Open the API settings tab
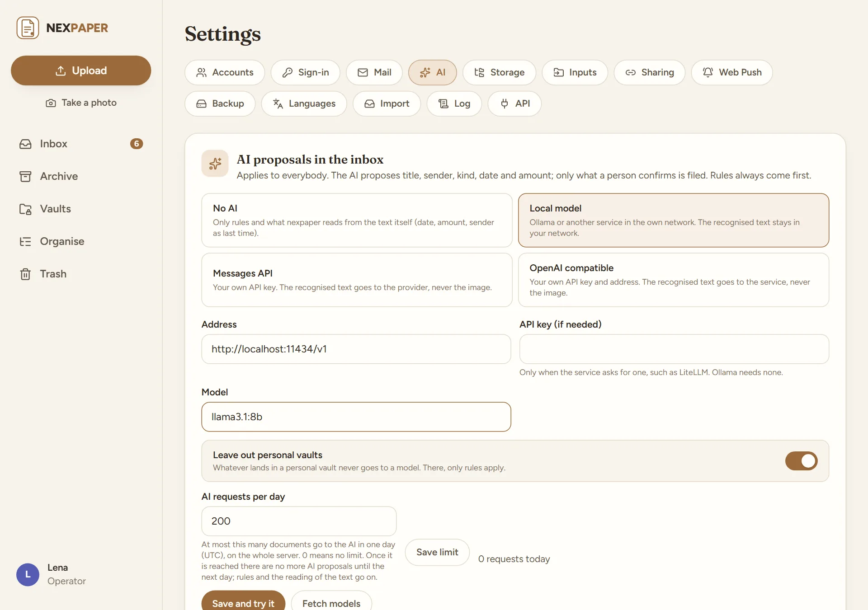This screenshot has height=610, width=868. point(514,103)
